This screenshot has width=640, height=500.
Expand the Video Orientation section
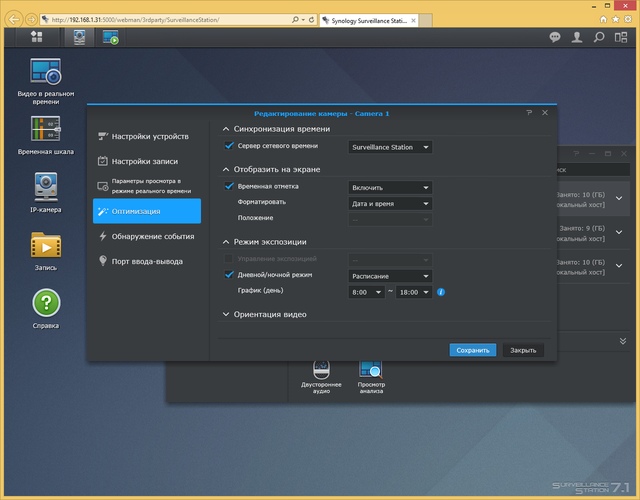tap(270, 314)
